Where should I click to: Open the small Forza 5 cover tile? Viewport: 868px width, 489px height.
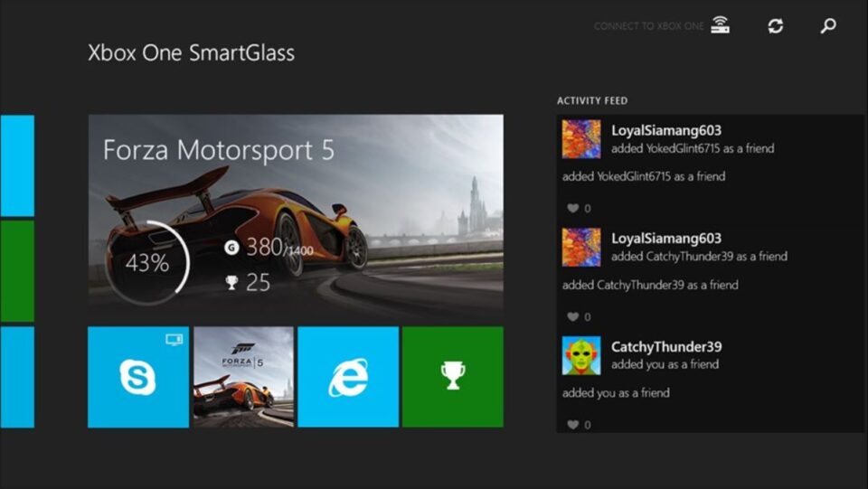243,377
